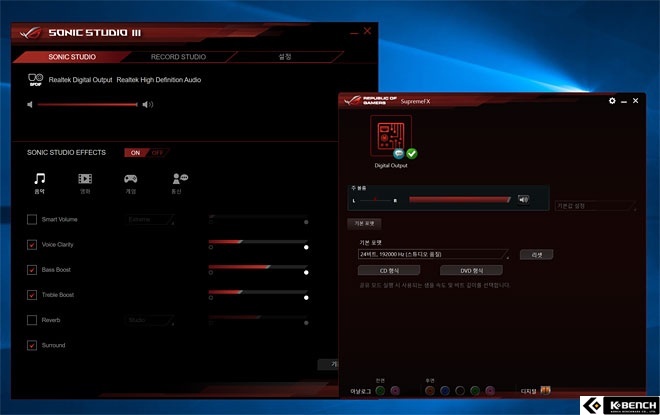Mute main volume via SupremeFX speaker icon

523,200
